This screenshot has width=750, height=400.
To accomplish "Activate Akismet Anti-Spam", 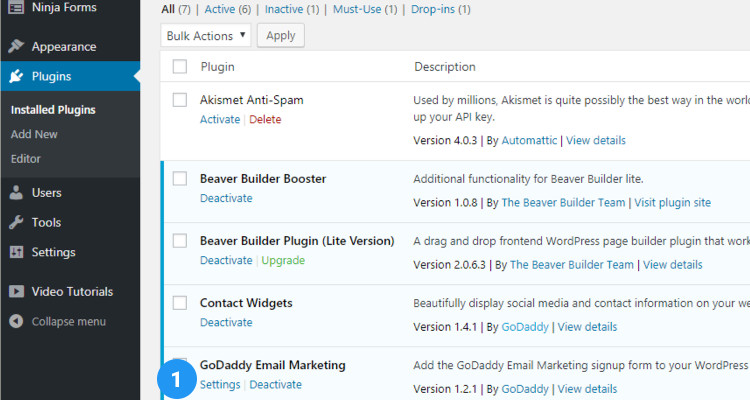I will click(220, 119).
